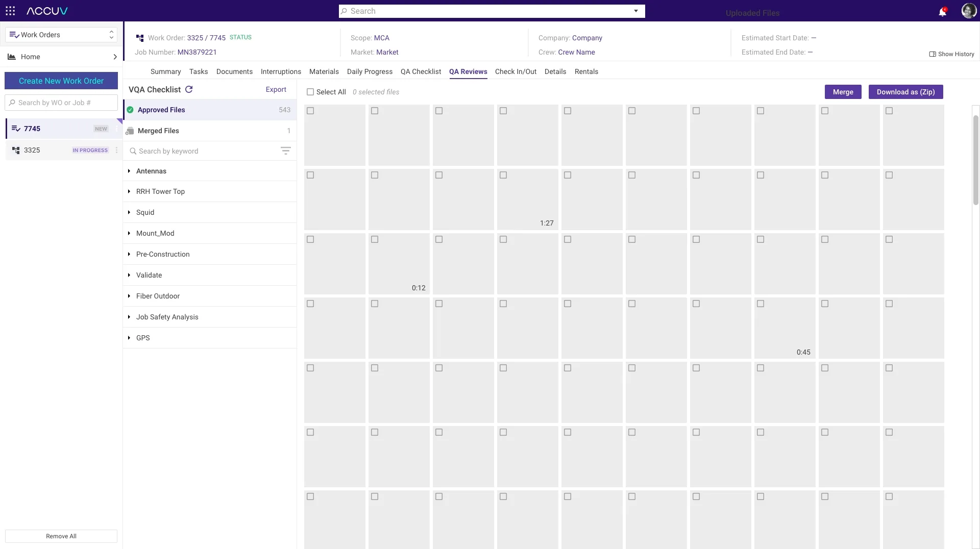Check the Select All checkbox

pos(310,92)
